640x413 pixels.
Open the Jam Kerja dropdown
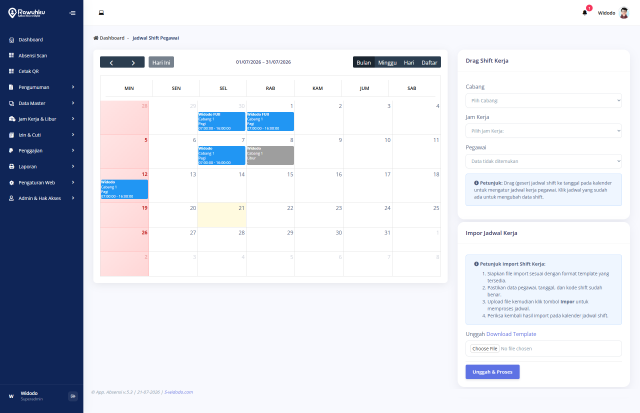pos(543,131)
